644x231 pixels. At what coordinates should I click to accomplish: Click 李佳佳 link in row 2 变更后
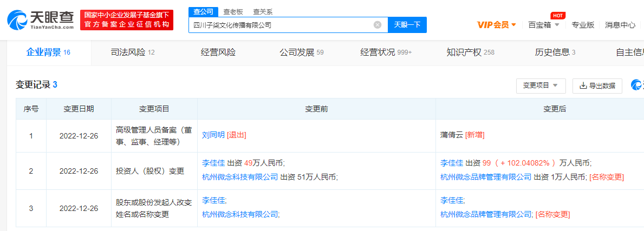pyautogui.click(x=452, y=162)
